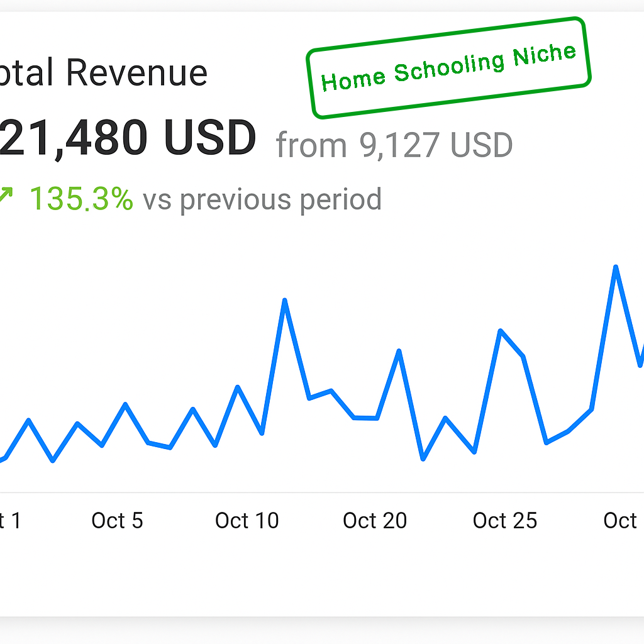
Task: Click the small line peak above Oct 5
Action: [125, 404]
